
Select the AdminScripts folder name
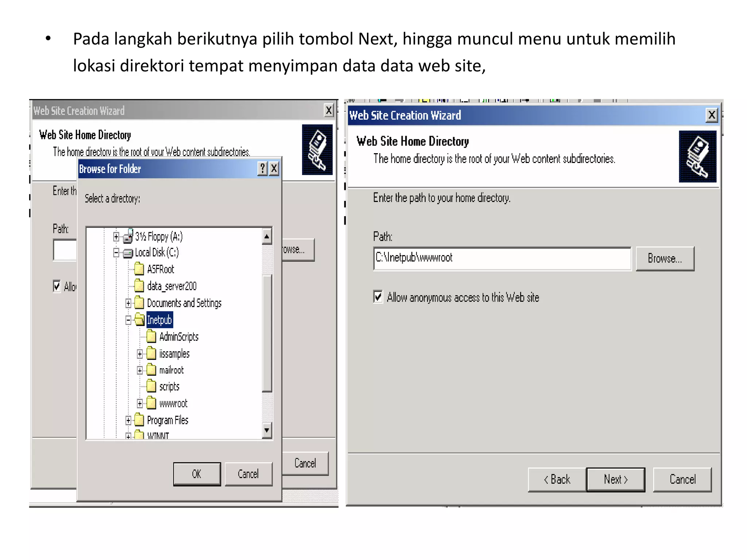(179, 337)
